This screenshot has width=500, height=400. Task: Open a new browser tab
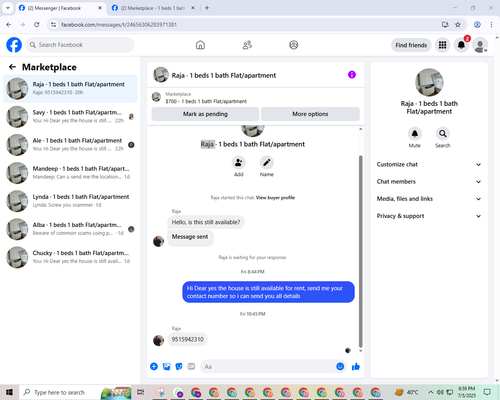click(x=207, y=8)
